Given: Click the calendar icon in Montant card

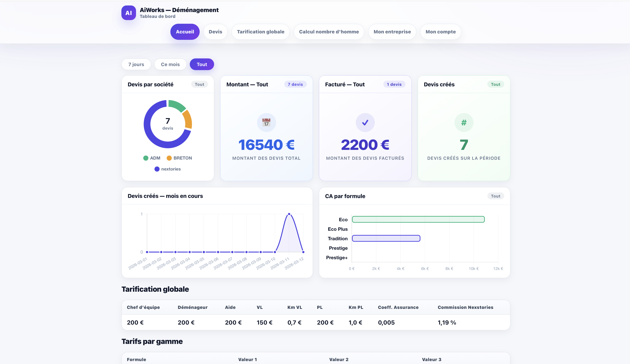Looking at the screenshot, I should pyautogui.click(x=266, y=122).
